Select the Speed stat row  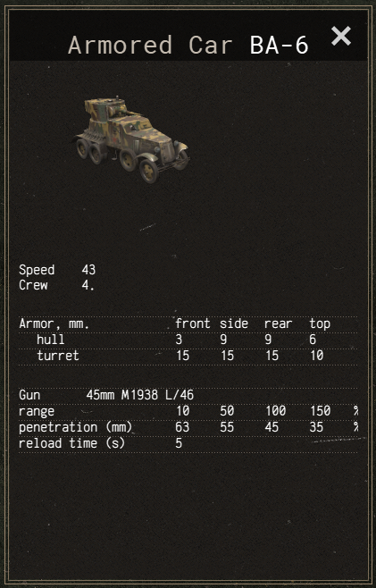(x=57, y=270)
